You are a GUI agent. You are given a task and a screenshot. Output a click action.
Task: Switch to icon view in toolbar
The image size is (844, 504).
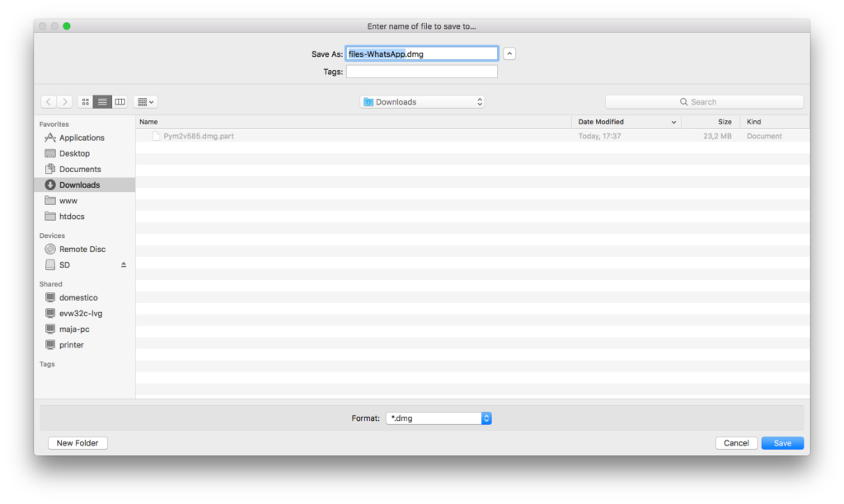85,101
